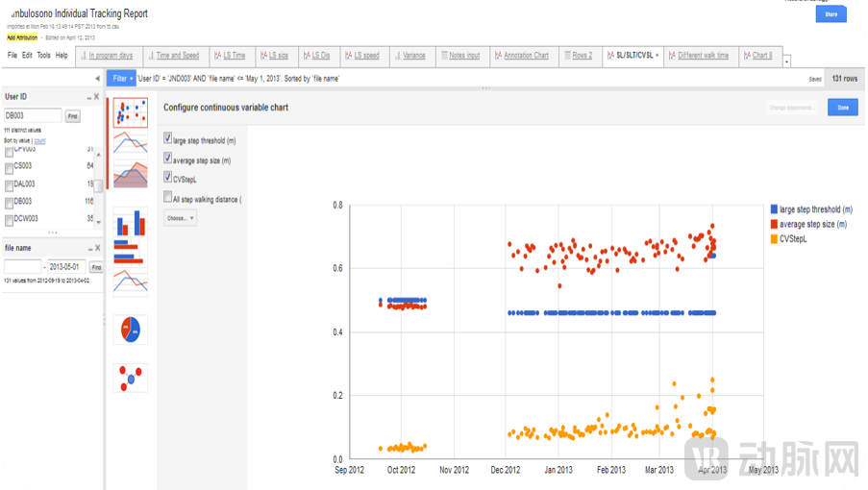The image size is (868, 490).
Task: Select the line chart type icon below scatter
Action: coord(131,142)
